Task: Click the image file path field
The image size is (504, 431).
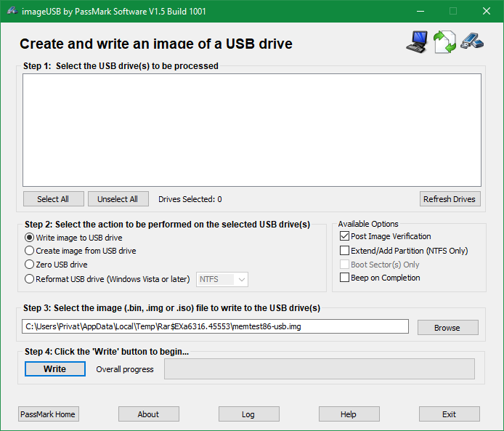Action: click(215, 326)
